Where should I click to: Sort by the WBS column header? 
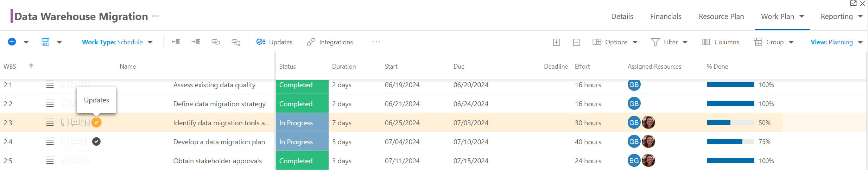[10, 67]
